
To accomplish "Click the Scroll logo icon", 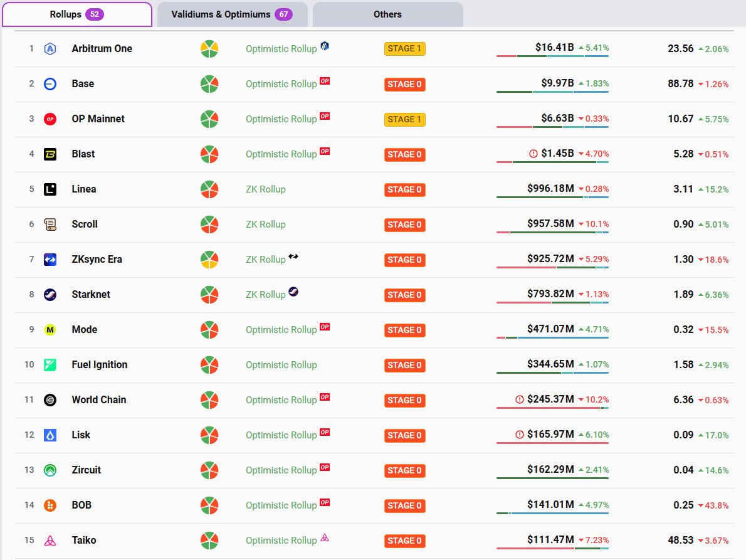I will pos(50,224).
